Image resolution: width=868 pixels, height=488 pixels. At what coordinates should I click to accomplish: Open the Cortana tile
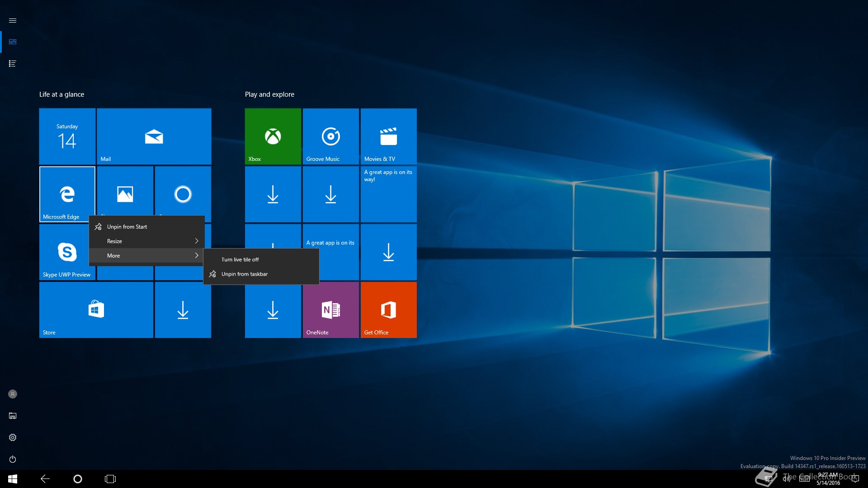point(183,191)
